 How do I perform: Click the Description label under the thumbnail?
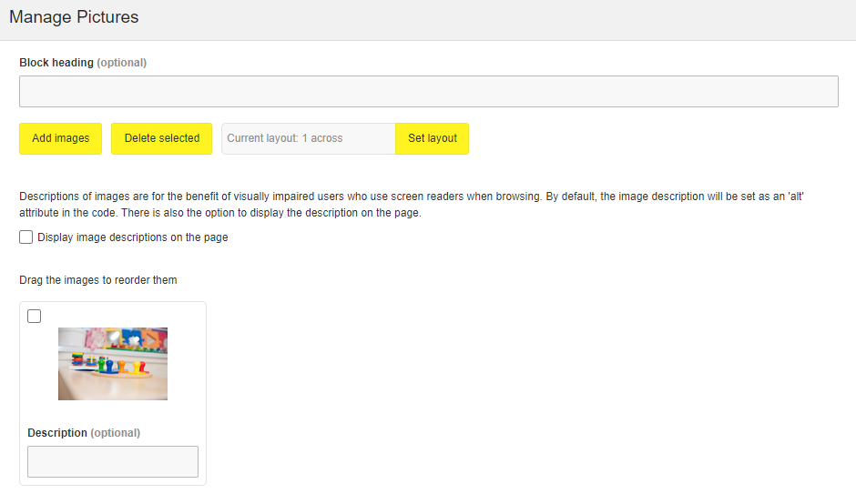(x=57, y=433)
